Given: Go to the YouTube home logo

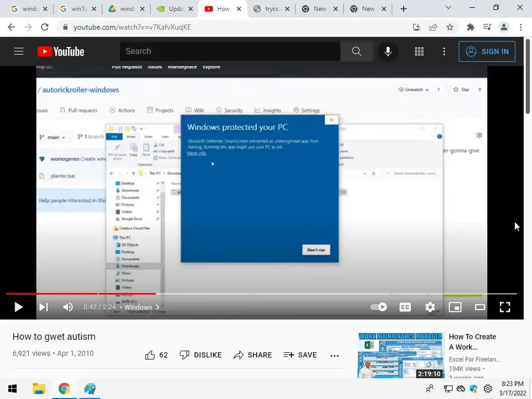Looking at the screenshot, I should point(61,51).
